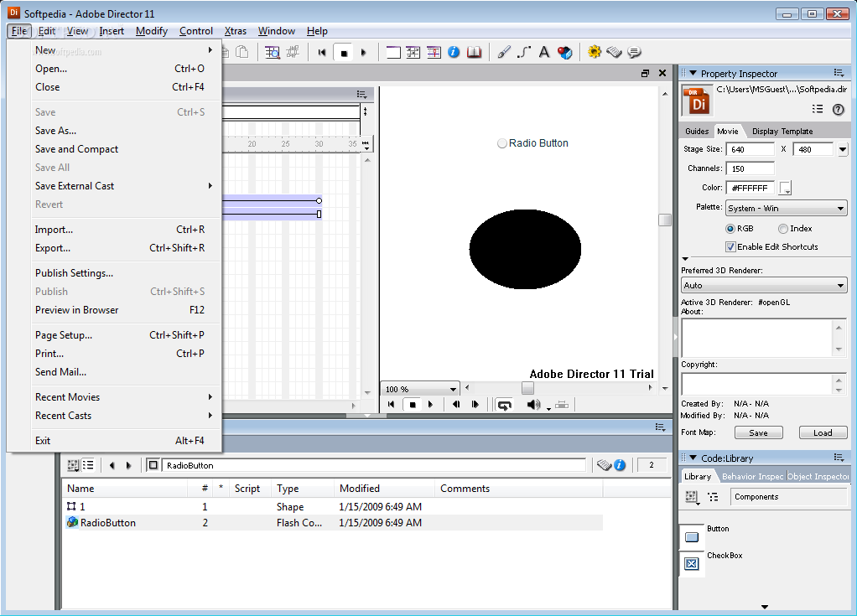Switch to the Display Template tab

click(782, 131)
